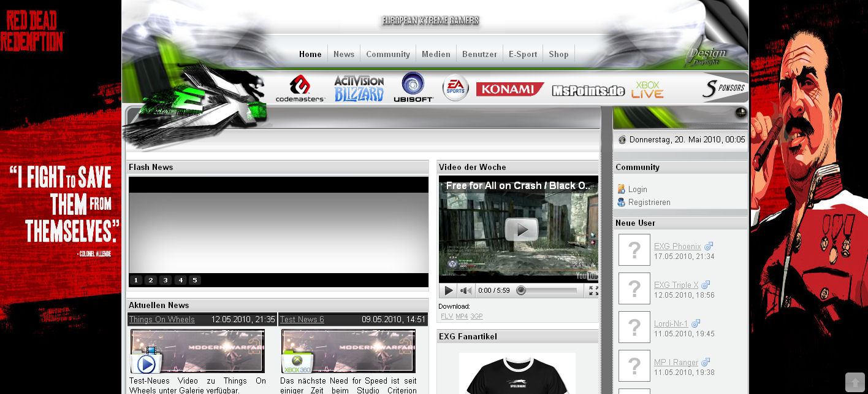
Task: Open the Xbox Live sponsor logo
Action: [x=648, y=90]
